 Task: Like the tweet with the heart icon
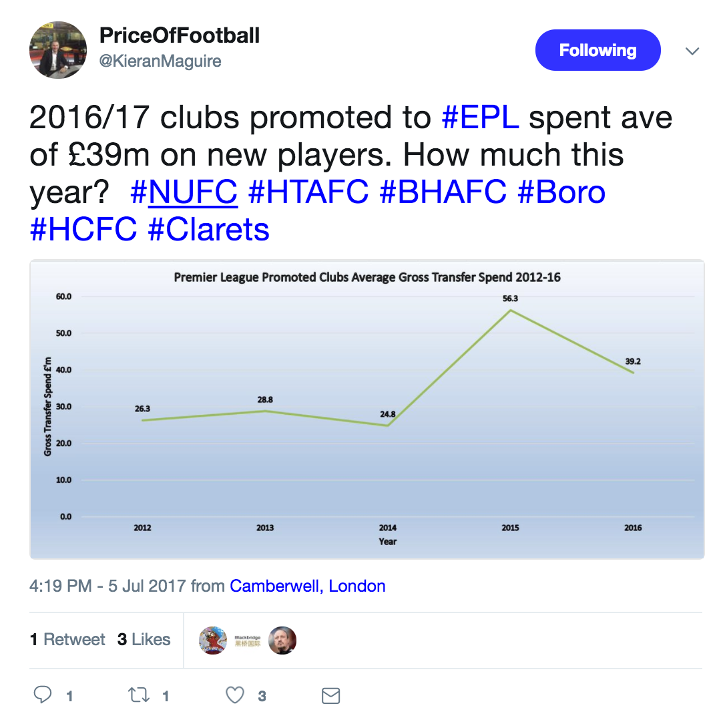(x=235, y=695)
